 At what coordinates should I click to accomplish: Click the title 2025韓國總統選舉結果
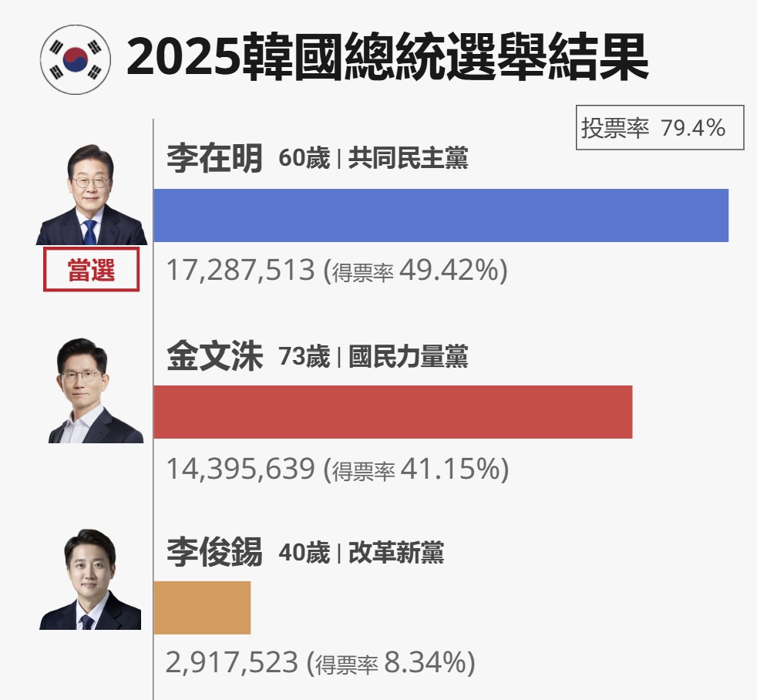tap(387, 58)
